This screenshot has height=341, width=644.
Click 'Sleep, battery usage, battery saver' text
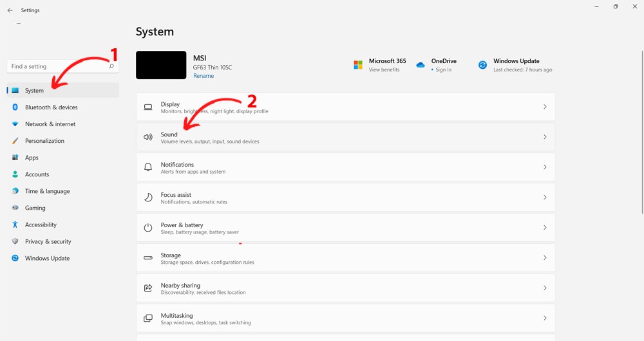(x=200, y=232)
